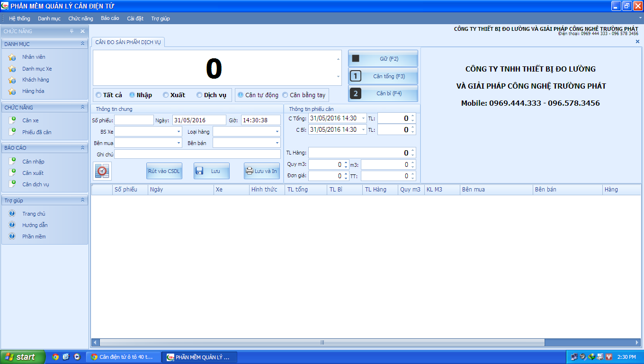The width and height of the screenshot is (644, 364).
Task: Click the Phiếu đã cân icon
Action: tap(12, 132)
